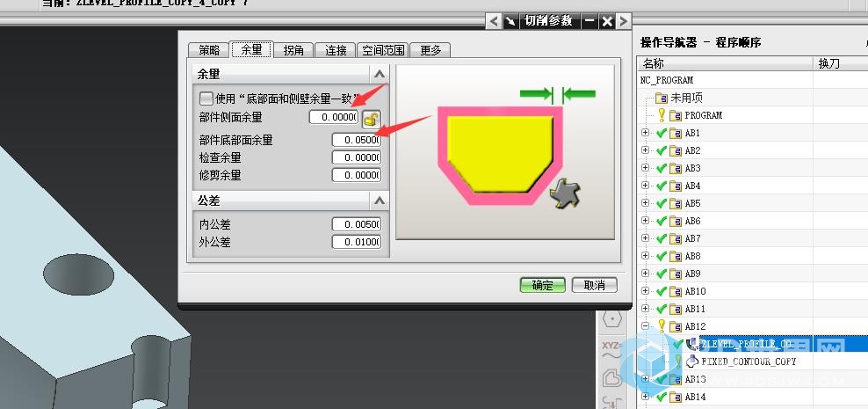Click the 名称 column header

(x=725, y=63)
